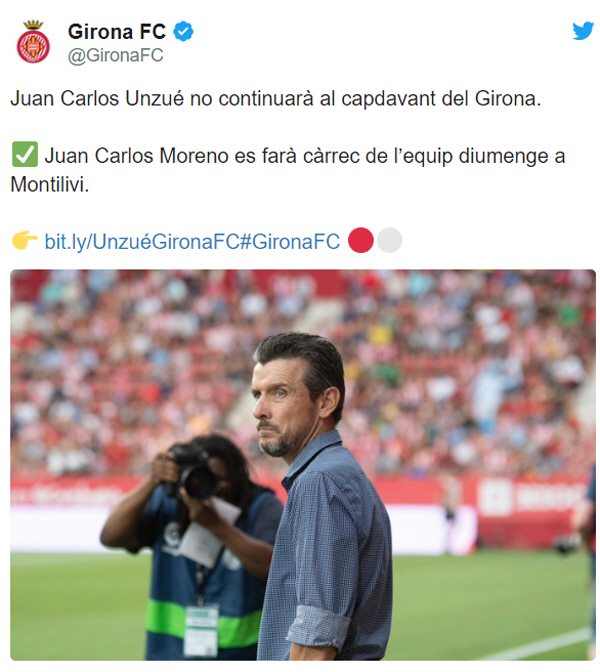Click the word Montilivi in the tweet
The width and height of the screenshot is (600, 672).
(x=50, y=185)
